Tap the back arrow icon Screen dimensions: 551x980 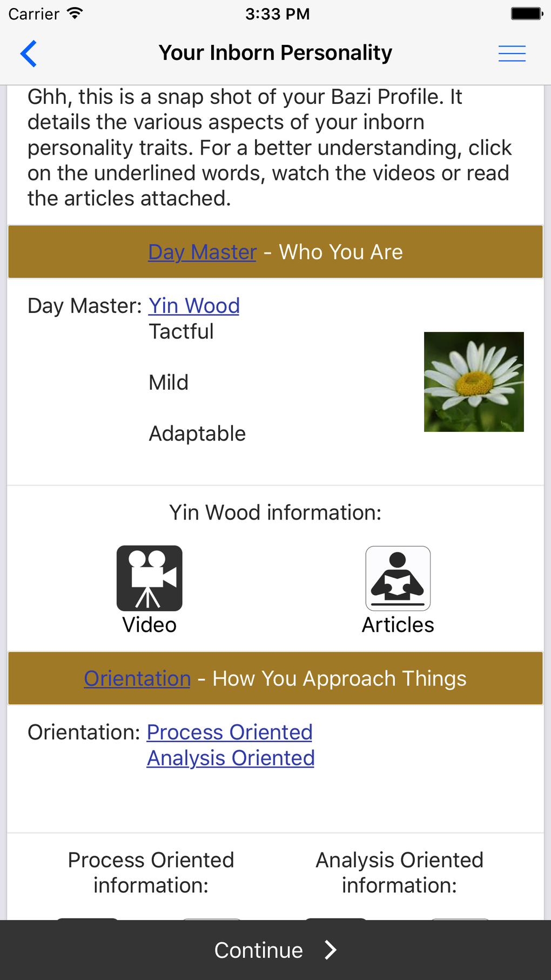[29, 54]
